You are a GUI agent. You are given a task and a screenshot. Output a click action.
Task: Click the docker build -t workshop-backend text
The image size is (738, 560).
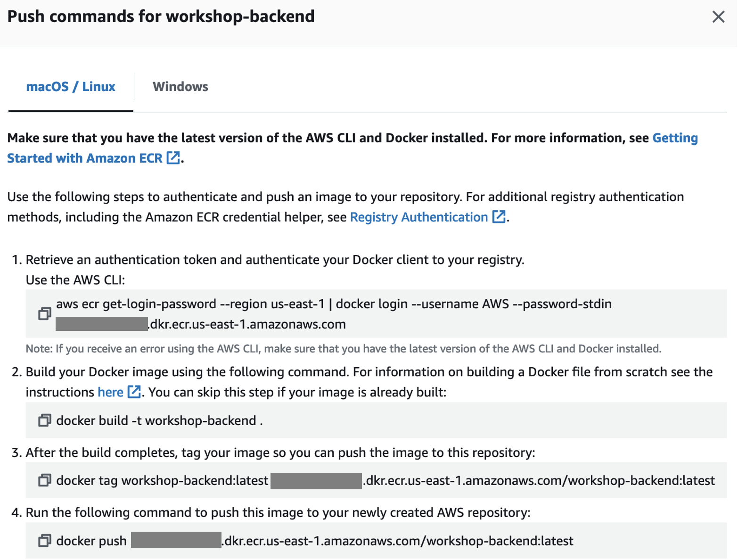point(159,420)
